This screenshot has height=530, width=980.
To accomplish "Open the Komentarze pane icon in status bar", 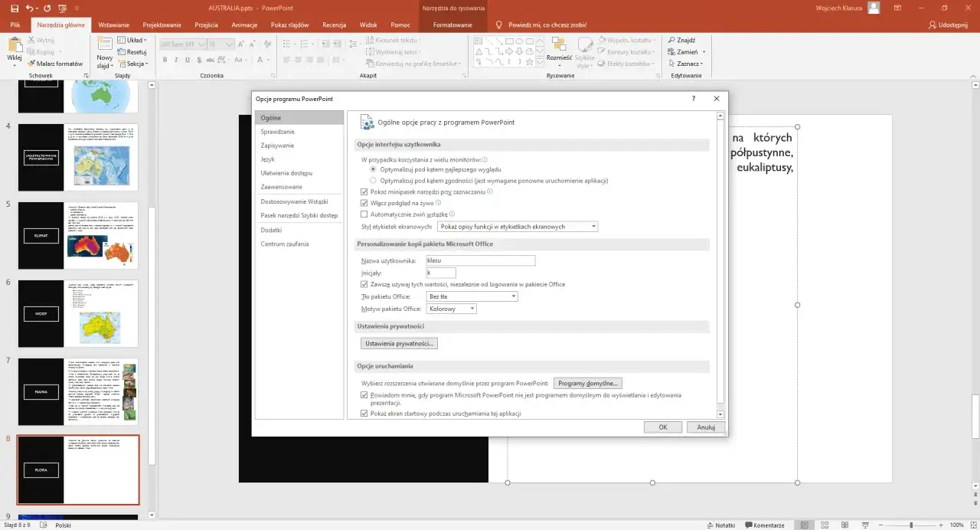I will [766, 525].
